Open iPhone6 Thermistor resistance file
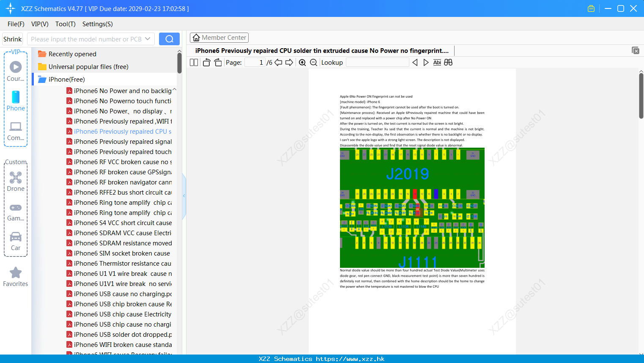644x363 pixels. 119,264
